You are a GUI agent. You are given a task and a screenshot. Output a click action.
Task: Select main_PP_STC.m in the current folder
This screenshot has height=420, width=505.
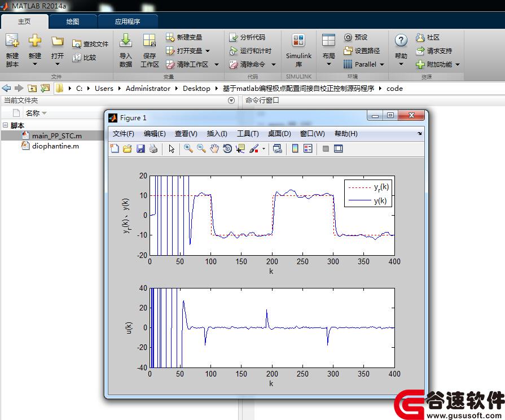pyautogui.click(x=56, y=135)
